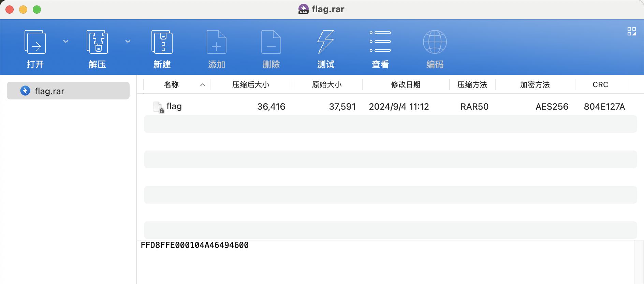The image size is (644, 284).
Task: Close the window with the red button
Action: 10,10
